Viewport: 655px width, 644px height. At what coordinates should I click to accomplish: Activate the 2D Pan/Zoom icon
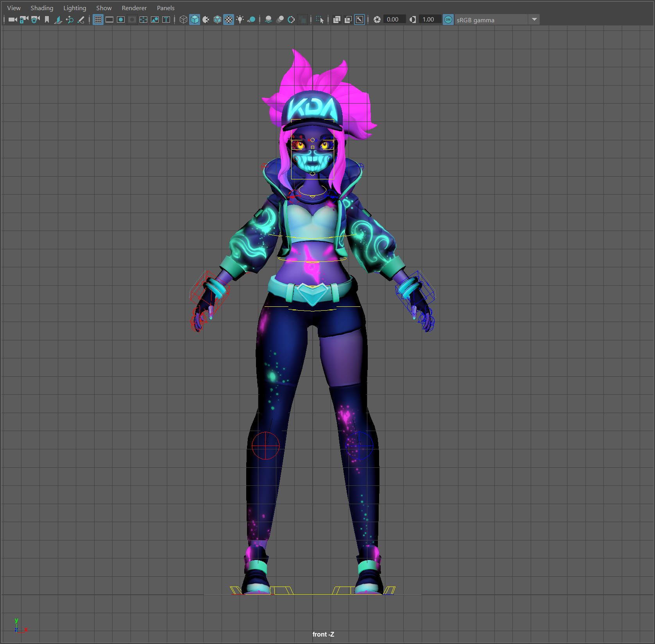pyautogui.click(x=70, y=20)
